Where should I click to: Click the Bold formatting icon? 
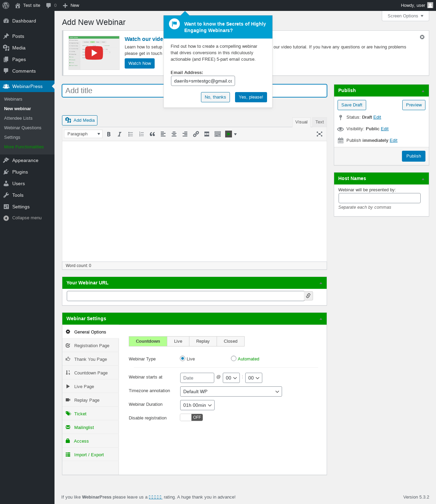[x=109, y=134]
